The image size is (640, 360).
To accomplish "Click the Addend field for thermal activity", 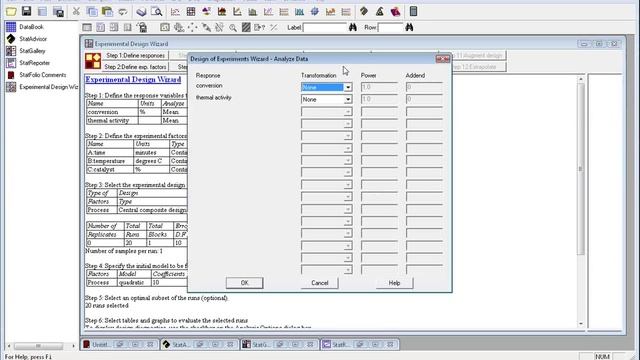I will (x=424, y=99).
